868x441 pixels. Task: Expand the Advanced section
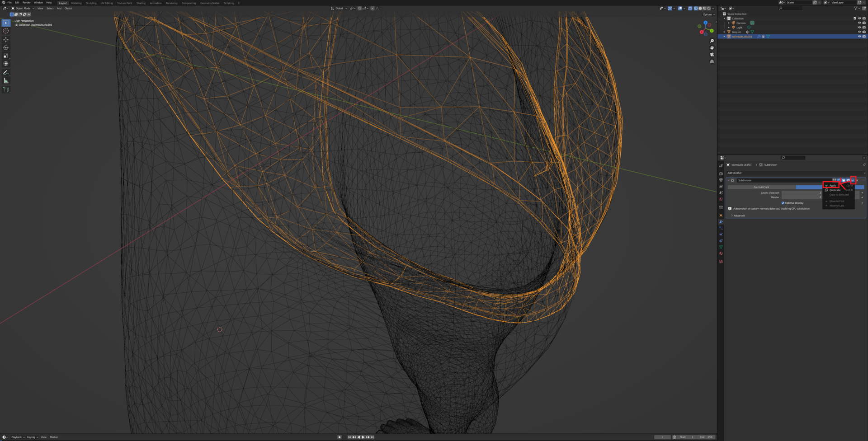point(739,216)
